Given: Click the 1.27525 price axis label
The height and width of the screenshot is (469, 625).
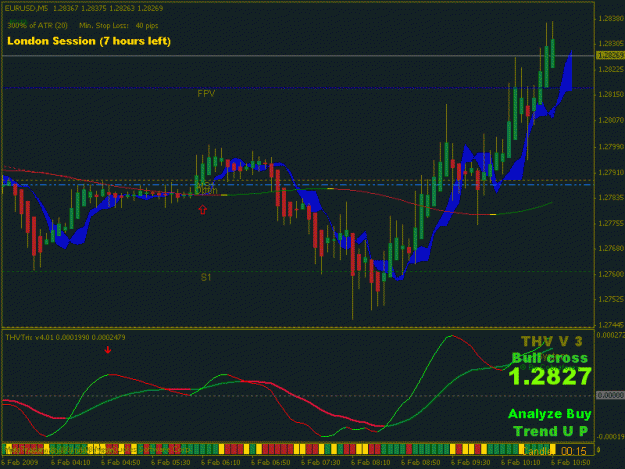Looking at the screenshot, I should [611, 299].
